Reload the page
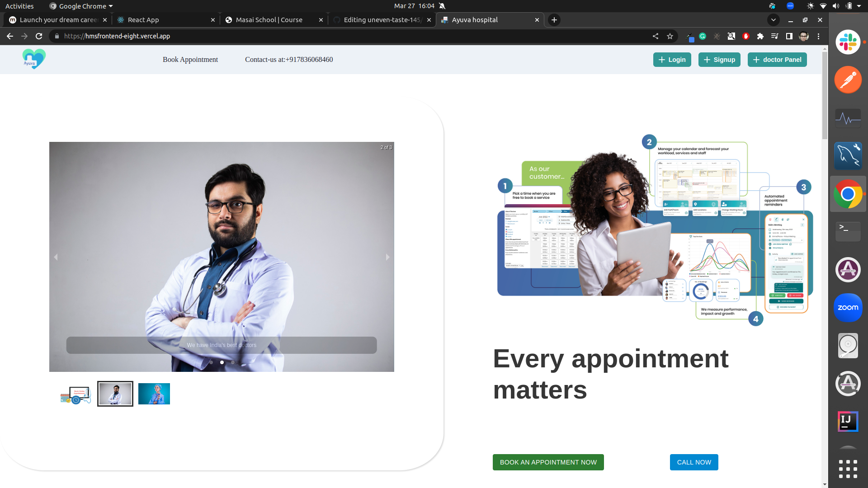The width and height of the screenshot is (868, 488). (x=39, y=36)
